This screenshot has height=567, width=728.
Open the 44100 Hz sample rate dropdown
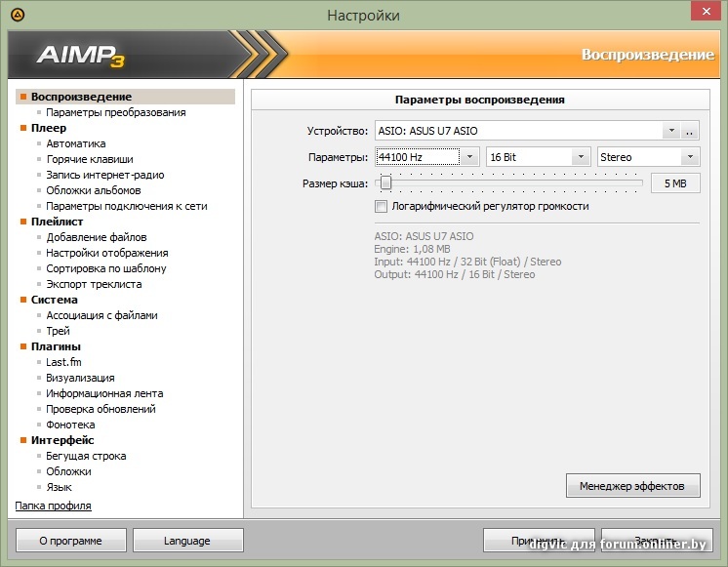pyautogui.click(x=469, y=157)
